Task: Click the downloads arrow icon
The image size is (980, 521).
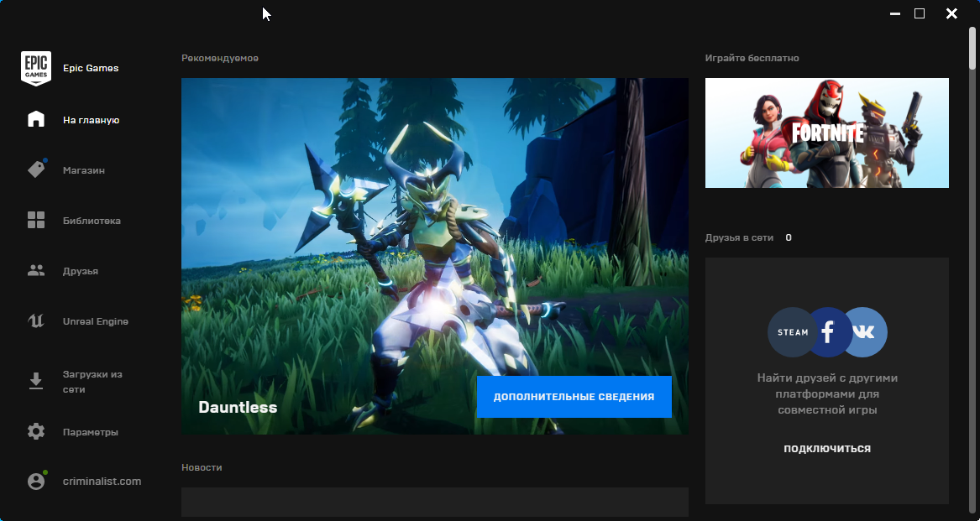Action: coord(36,381)
